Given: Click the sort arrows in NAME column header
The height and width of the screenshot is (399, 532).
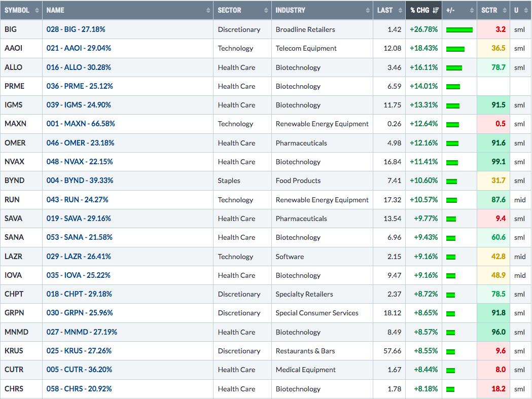Looking at the screenshot, I should click(208, 10).
